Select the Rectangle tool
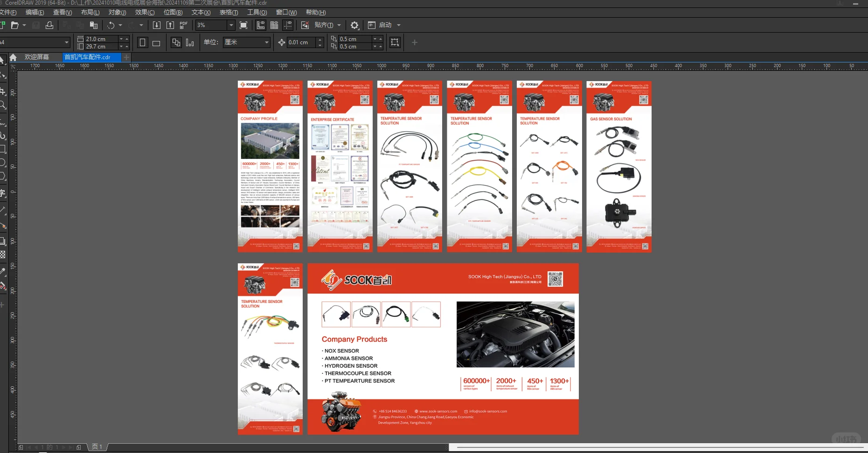868x453 pixels. pyautogui.click(x=2, y=149)
